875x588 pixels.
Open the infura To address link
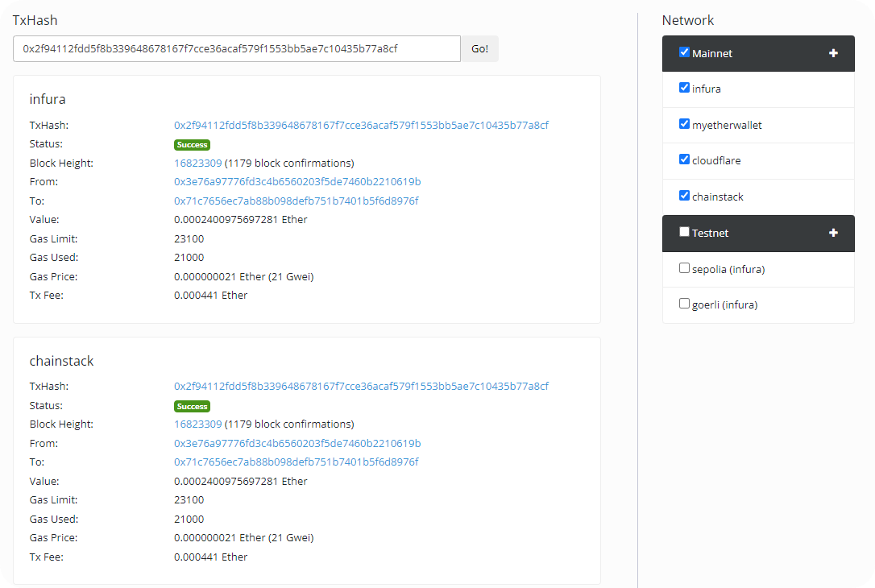[296, 201]
